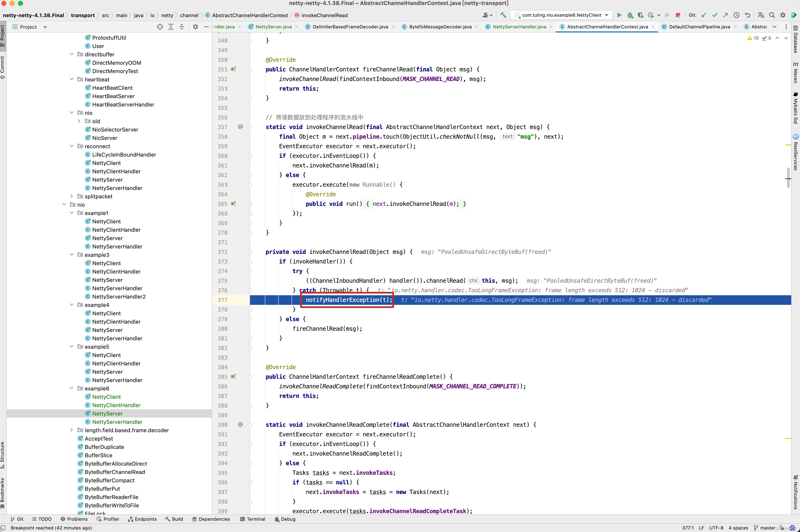This screenshot has height=532, width=800.
Task: Open Search Everywhere magnifier
Action: 772,15
